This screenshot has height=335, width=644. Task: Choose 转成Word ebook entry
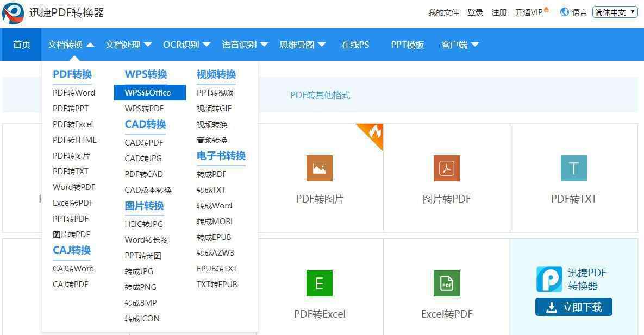pyautogui.click(x=215, y=206)
